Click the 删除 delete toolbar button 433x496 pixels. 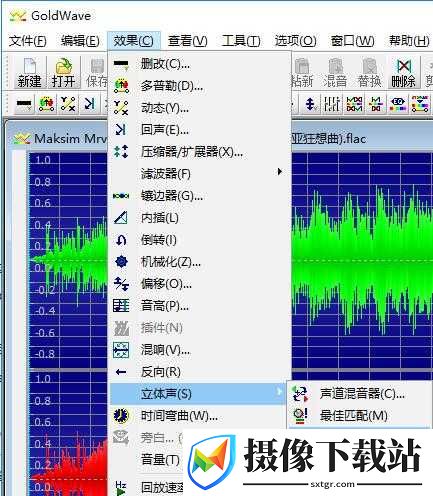coord(403,73)
